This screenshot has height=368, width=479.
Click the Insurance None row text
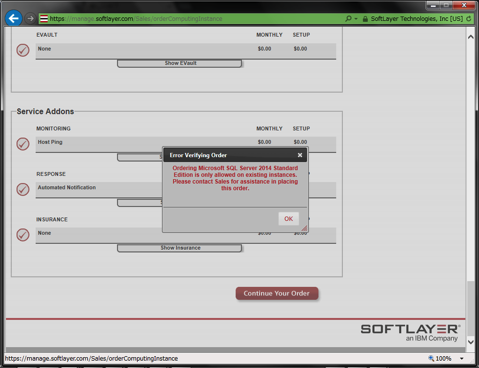coord(44,233)
